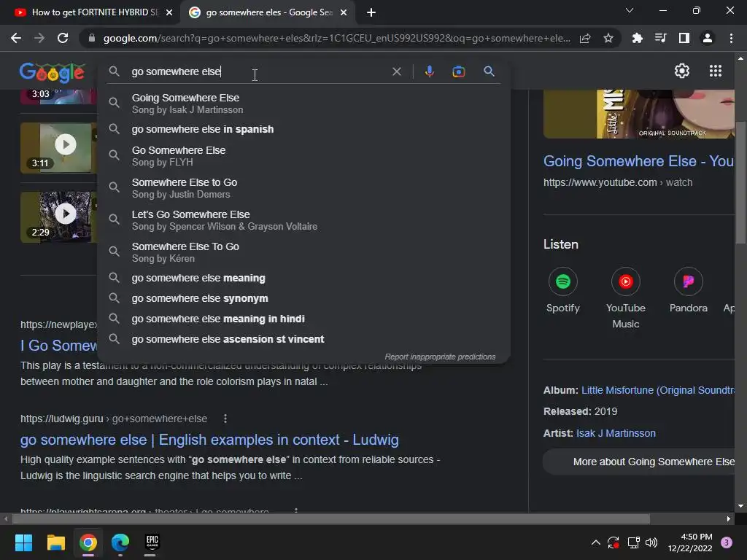Open File Explorer from the taskbar
The image size is (747, 560).
point(55,542)
